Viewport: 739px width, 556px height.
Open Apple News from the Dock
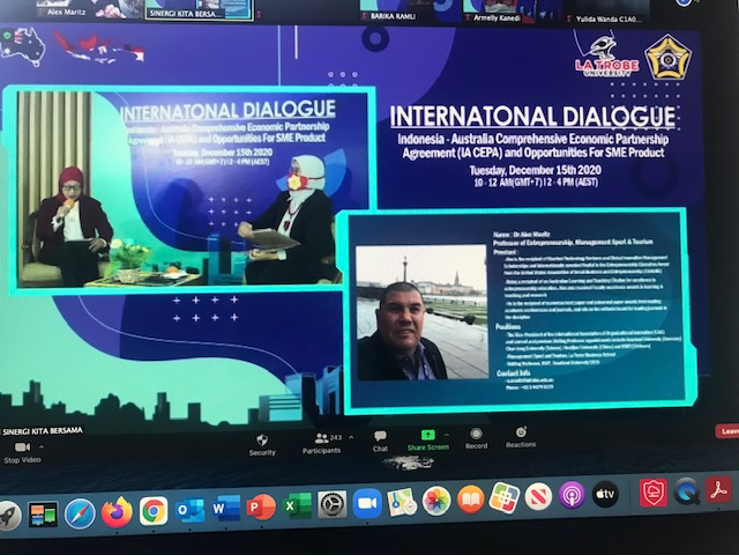click(x=538, y=496)
